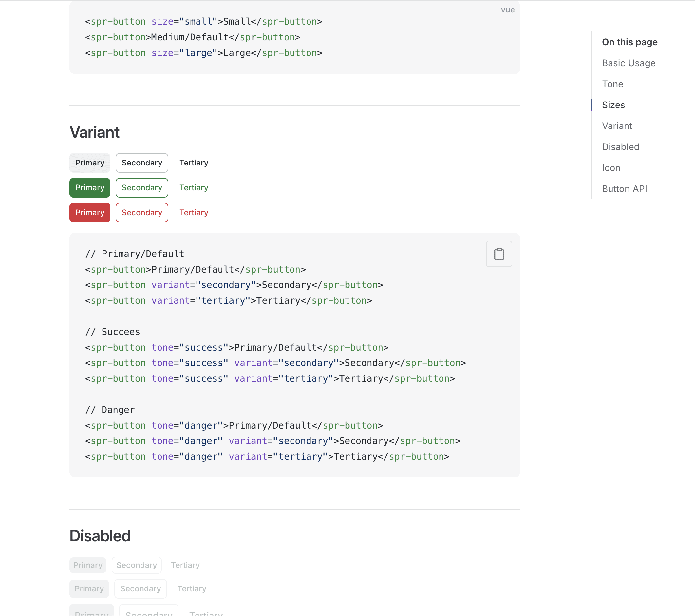This screenshot has height=616, width=695.
Task: Copy the Variant code snippet to clipboard
Action: [x=499, y=253]
